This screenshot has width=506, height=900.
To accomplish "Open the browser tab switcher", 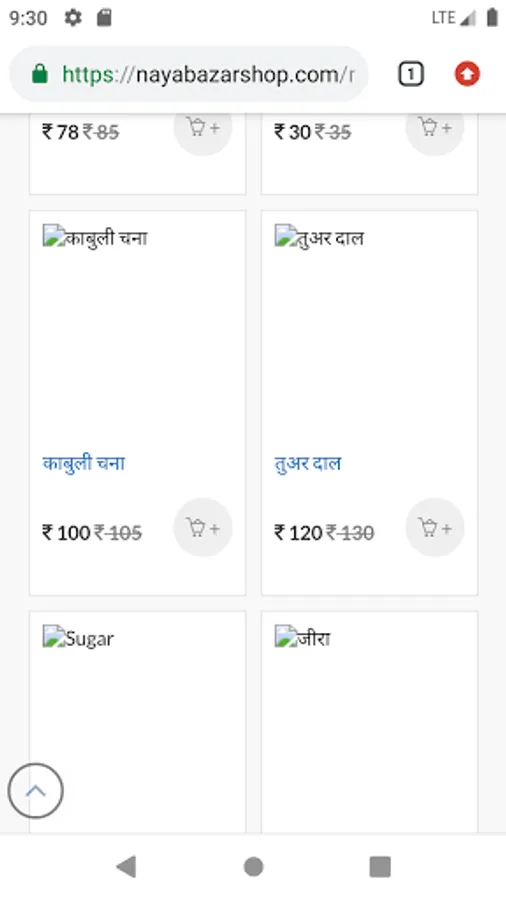I will pyautogui.click(x=411, y=74).
